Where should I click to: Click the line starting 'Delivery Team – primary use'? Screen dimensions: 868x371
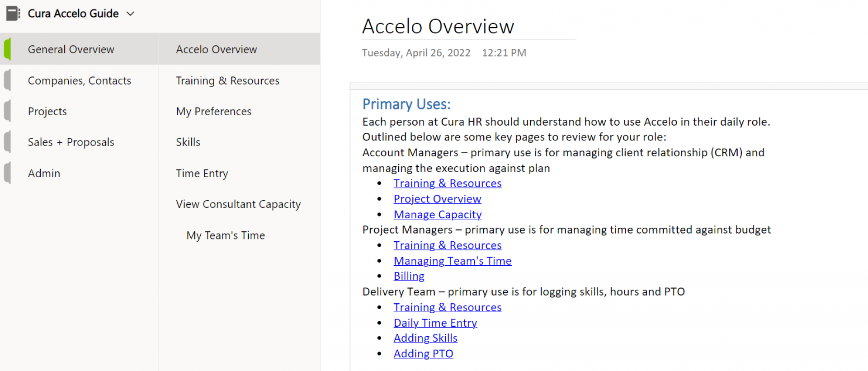524,291
